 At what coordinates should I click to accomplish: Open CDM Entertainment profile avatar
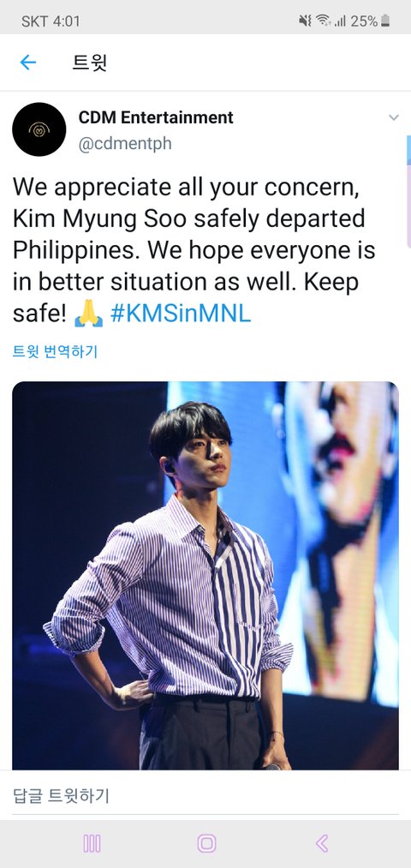39,129
